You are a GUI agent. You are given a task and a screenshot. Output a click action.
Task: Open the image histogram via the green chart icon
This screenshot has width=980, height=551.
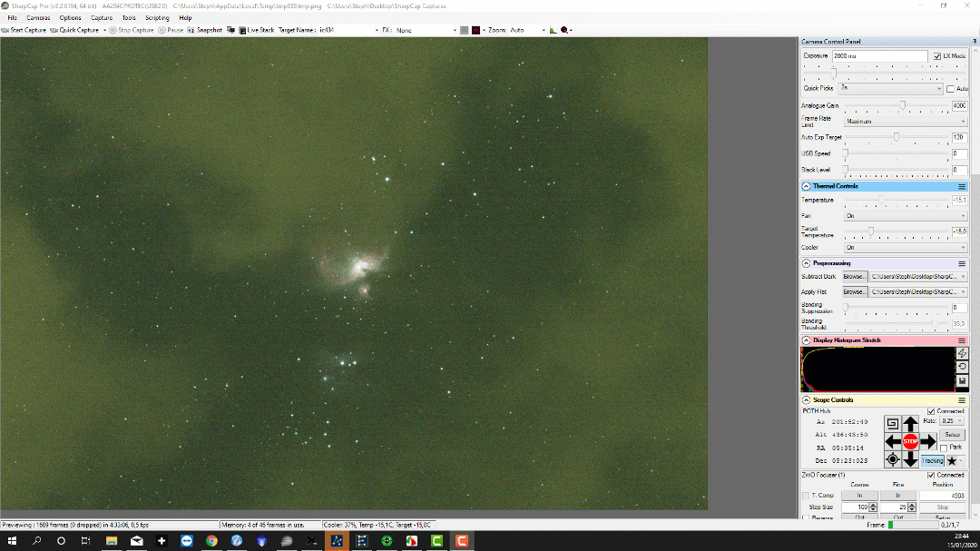[x=554, y=30]
